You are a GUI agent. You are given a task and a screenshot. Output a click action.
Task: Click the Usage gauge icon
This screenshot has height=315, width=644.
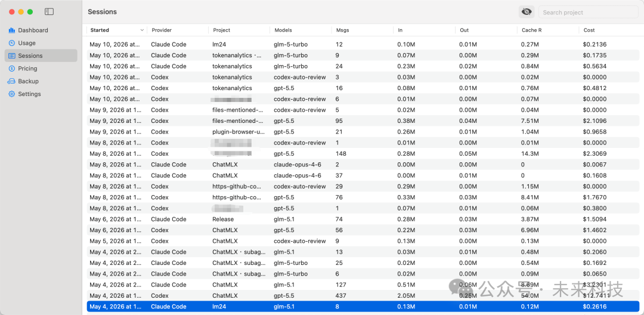click(x=11, y=43)
